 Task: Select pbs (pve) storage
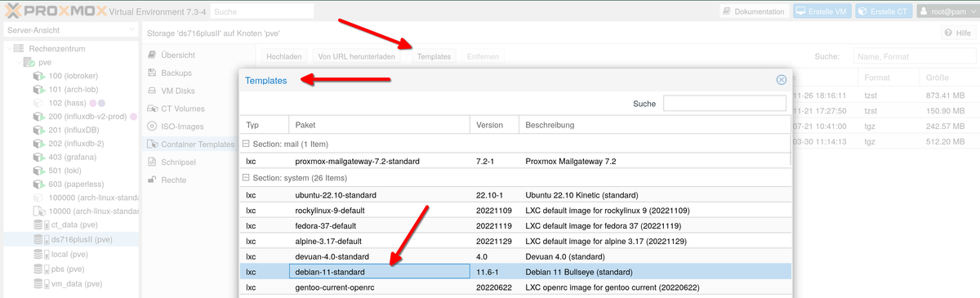(67, 269)
